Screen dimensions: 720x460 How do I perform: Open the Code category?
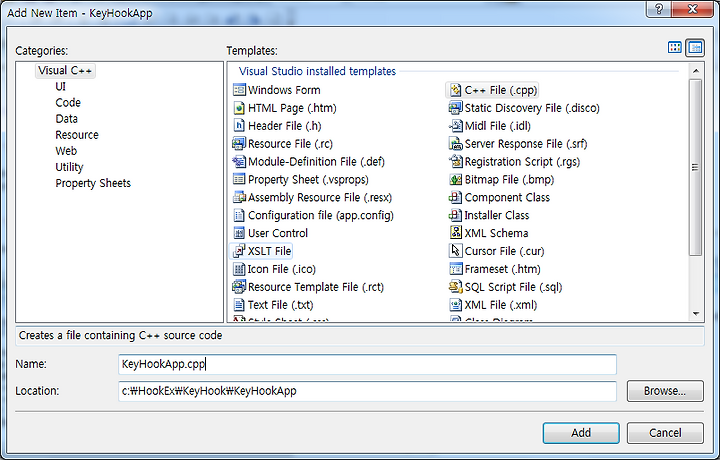[68, 103]
